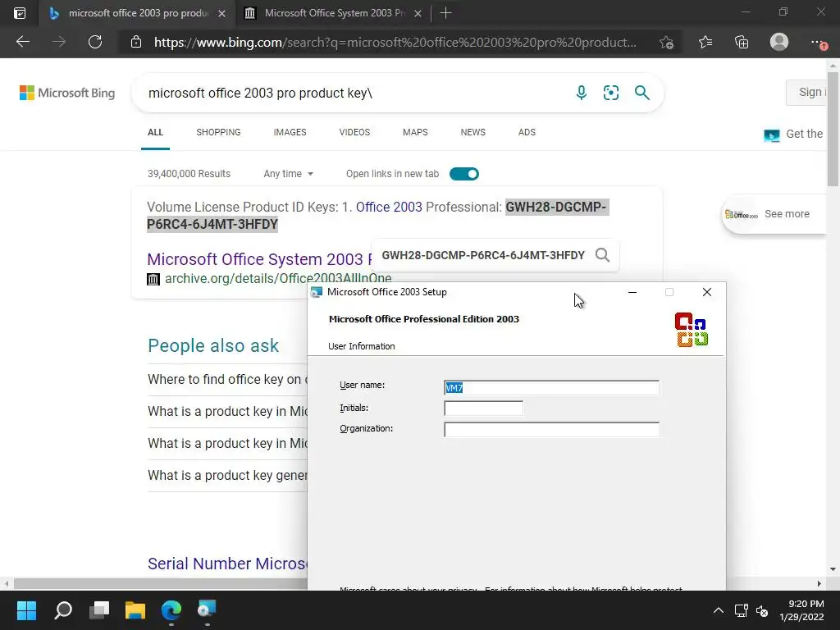Image resolution: width=840 pixels, height=630 pixels.
Task: Switch to the IMAGES results tab
Action: point(290,132)
